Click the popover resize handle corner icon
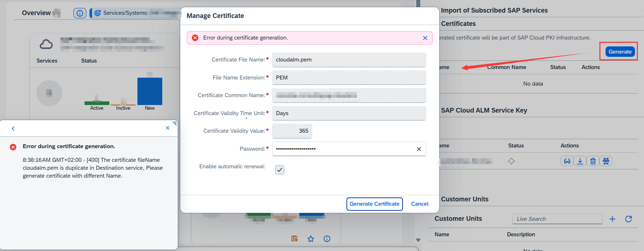 [175, 123]
